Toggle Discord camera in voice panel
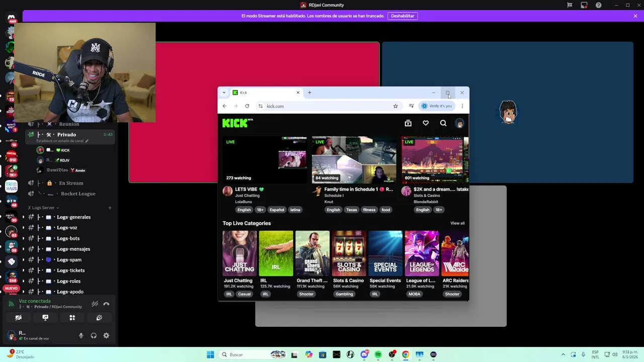This screenshot has height=362, width=644. click(x=18, y=318)
